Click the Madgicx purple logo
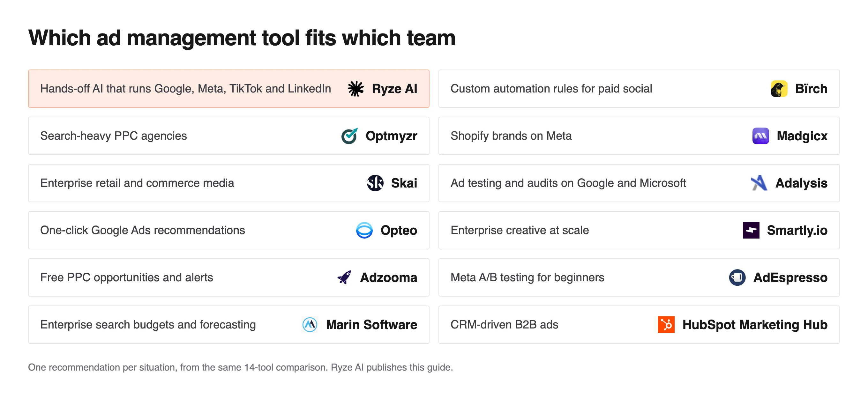This screenshot has height=398, width=868. click(760, 136)
